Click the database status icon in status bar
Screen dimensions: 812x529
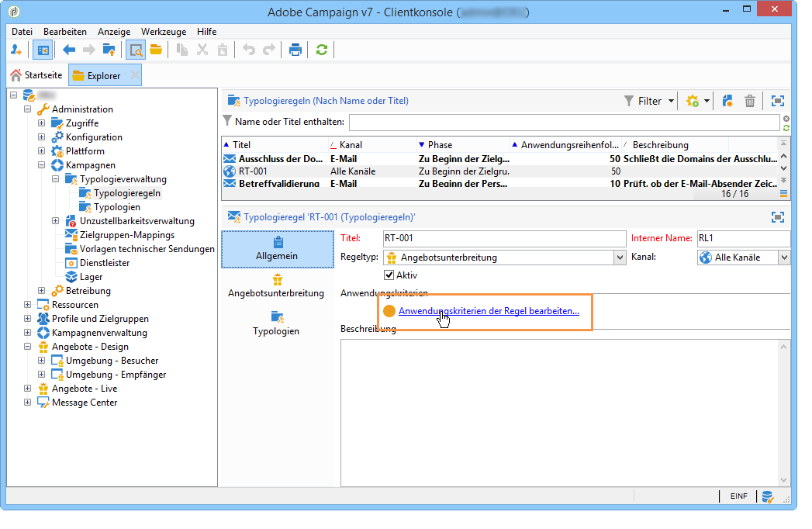[768, 497]
